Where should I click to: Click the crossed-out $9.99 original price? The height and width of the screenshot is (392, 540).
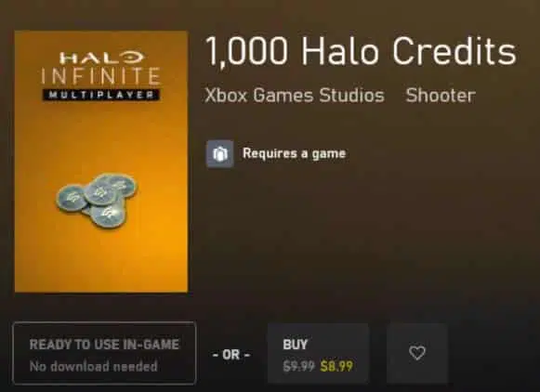pyautogui.click(x=298, y=366)
